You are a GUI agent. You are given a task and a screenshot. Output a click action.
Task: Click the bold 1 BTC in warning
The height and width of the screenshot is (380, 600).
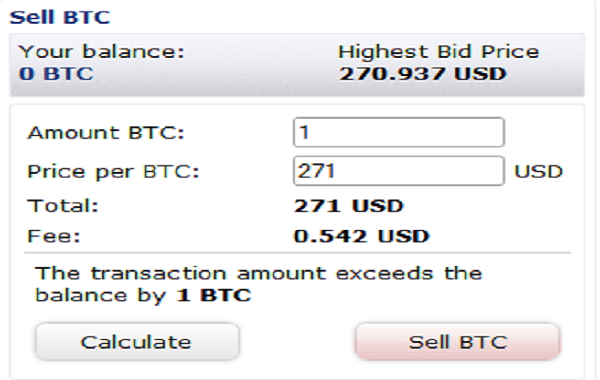click(x=214, y=295)
